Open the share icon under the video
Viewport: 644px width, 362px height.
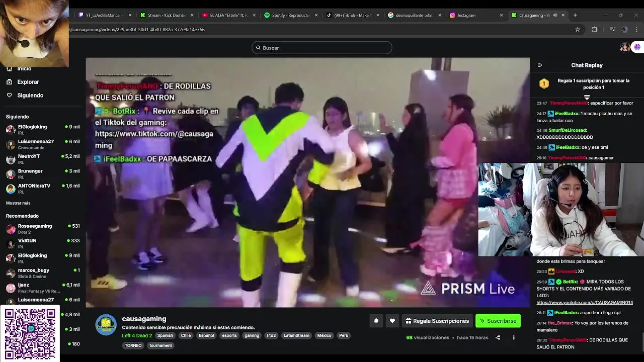(498, 337)
